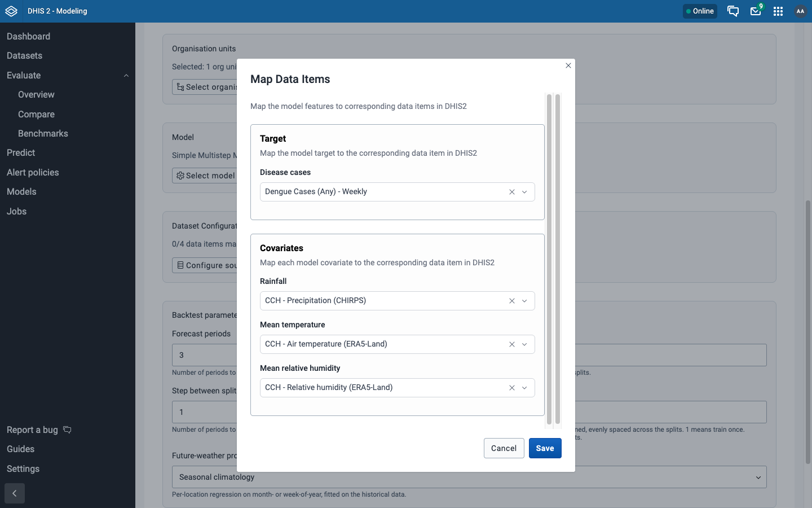Collapse the sidebar with the arrow button
812x508 pixels.
(x=15, y=493)
